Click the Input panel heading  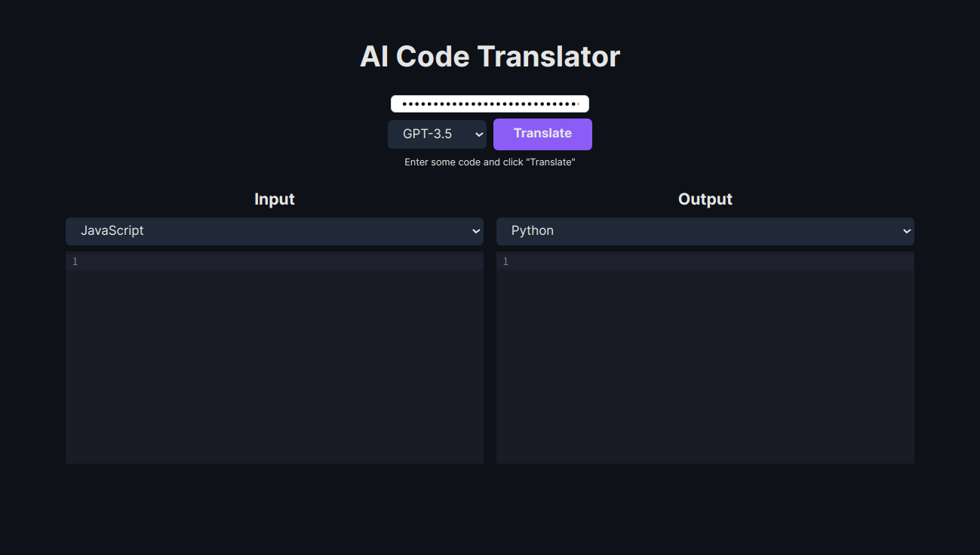pyautogui.click(x=274, y=199)
